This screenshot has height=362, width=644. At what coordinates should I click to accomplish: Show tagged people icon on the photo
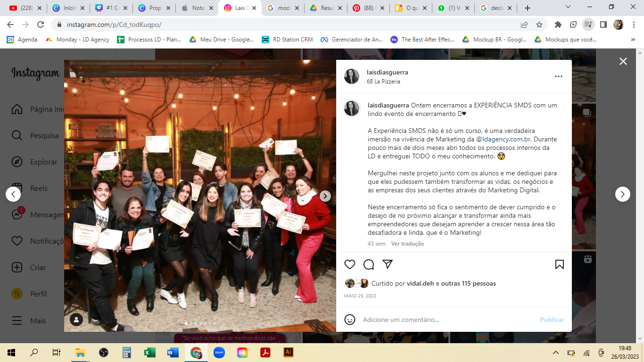click(76, 320)
